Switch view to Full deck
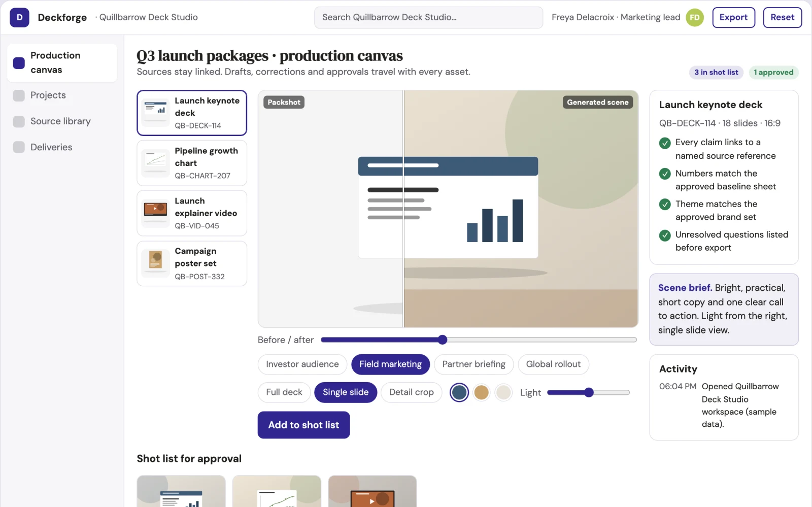The width and height of the screenshot is (812, 507). tap(284, 392)
